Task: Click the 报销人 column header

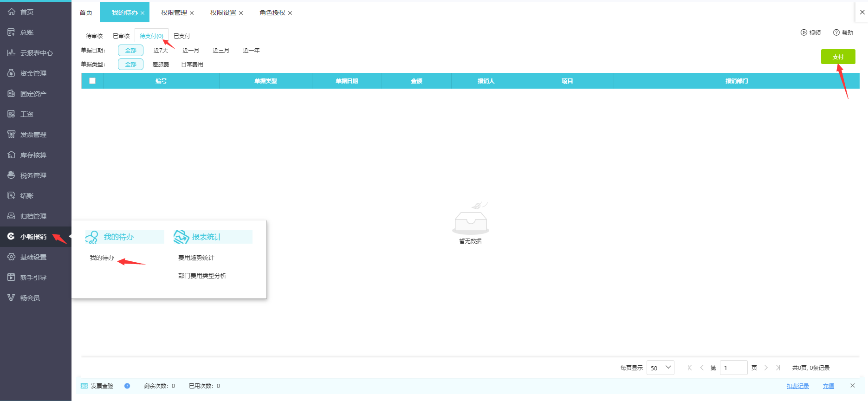Action: (486, 81)
